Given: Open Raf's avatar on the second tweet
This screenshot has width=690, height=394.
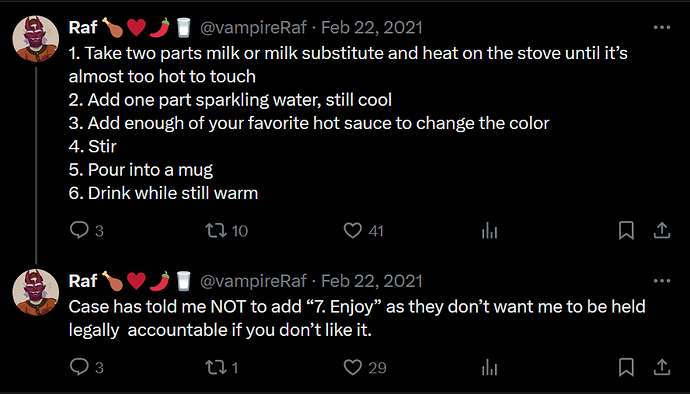Looking at the screenshot, I should tap(36, 292).
